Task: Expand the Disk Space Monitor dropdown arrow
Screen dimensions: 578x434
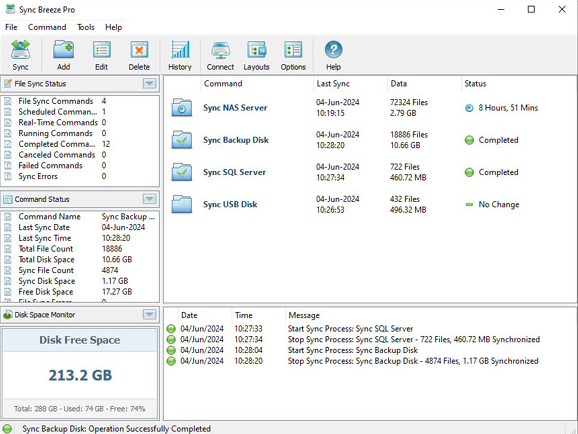Action: pos(149,315)
